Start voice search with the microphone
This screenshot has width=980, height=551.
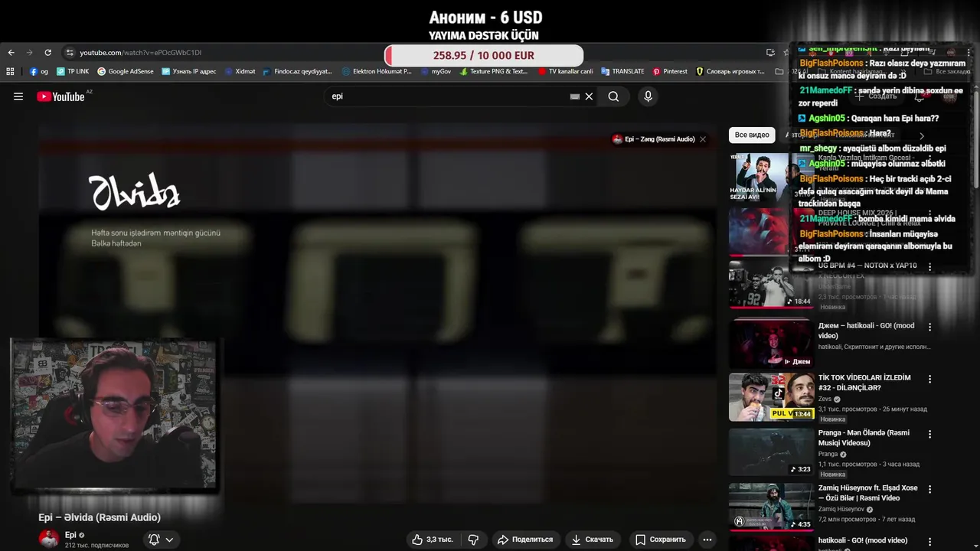pyautogui.click(x=648, y=96)
